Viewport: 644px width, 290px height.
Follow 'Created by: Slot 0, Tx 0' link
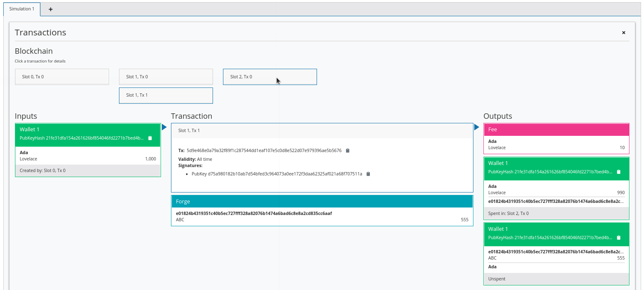coord(42,170)
